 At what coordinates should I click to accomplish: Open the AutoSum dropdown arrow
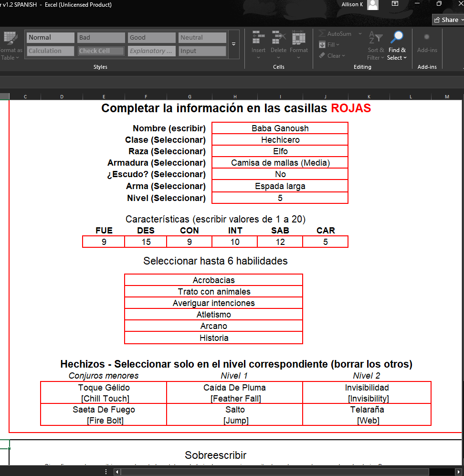tap(360, 34)
